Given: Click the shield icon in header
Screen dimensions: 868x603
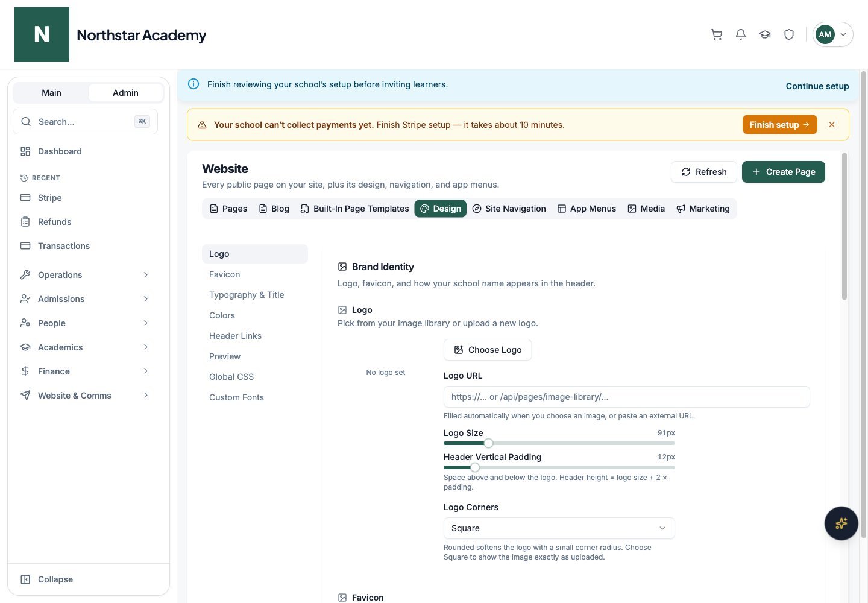Looking at the screenshot, I should point(789,34).
